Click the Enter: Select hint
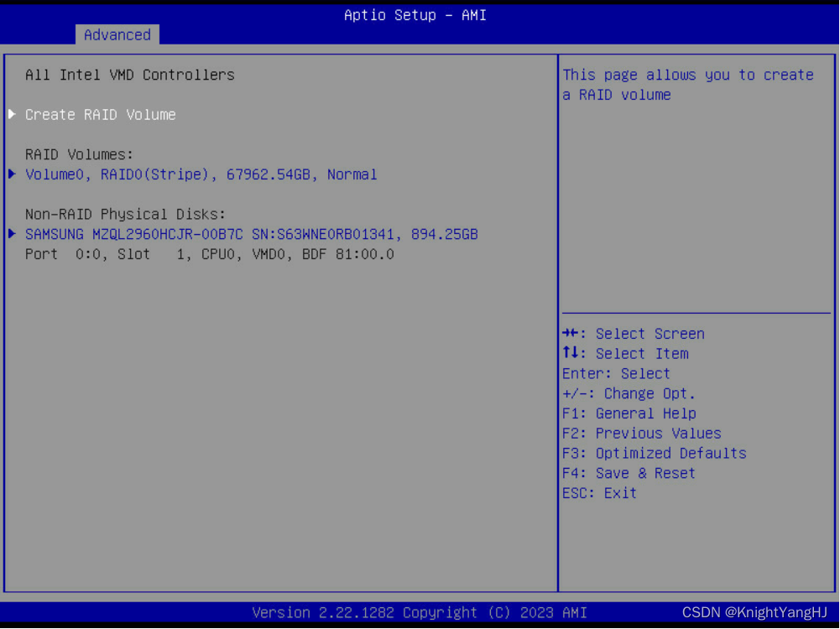The height and width of the screenshot is (629, 840). 616,374
